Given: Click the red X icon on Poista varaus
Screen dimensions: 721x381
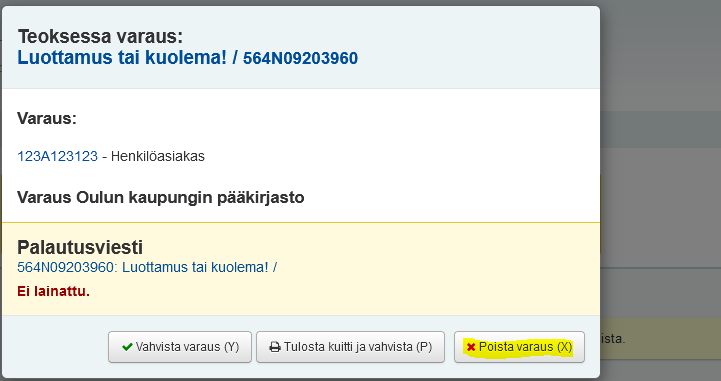Looking at the screenshot, I should click(x=471, y=347).
